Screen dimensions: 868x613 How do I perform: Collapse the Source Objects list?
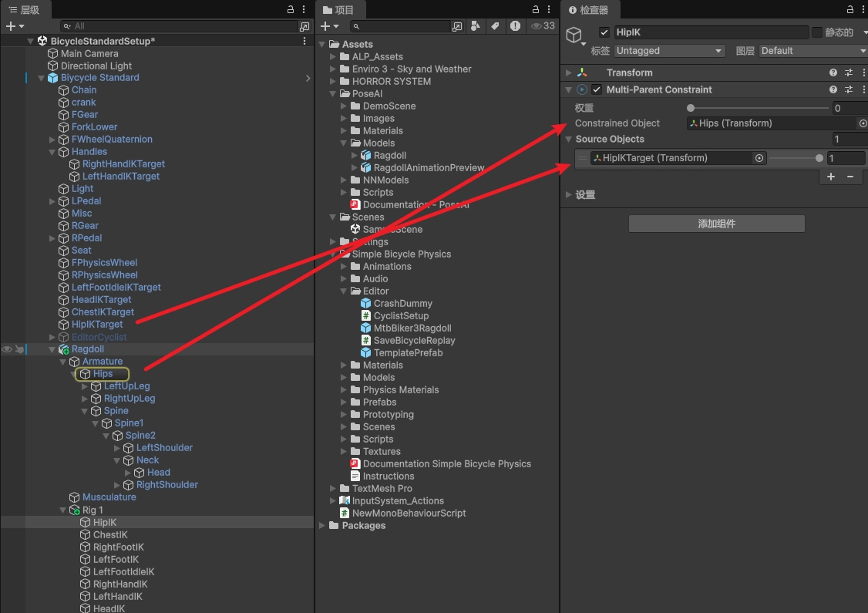click(568, 140)
